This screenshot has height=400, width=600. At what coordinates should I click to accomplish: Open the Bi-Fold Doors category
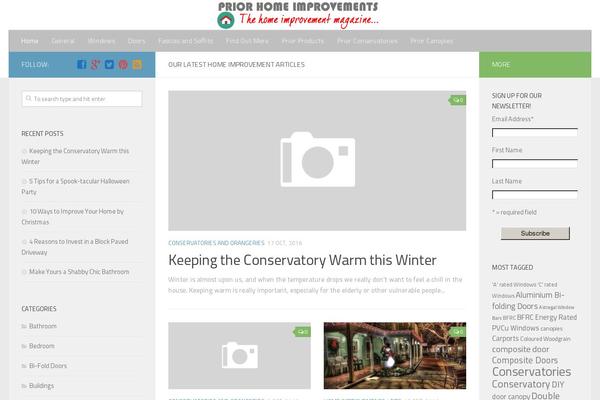pyautogui.click(x=48, y=366)
